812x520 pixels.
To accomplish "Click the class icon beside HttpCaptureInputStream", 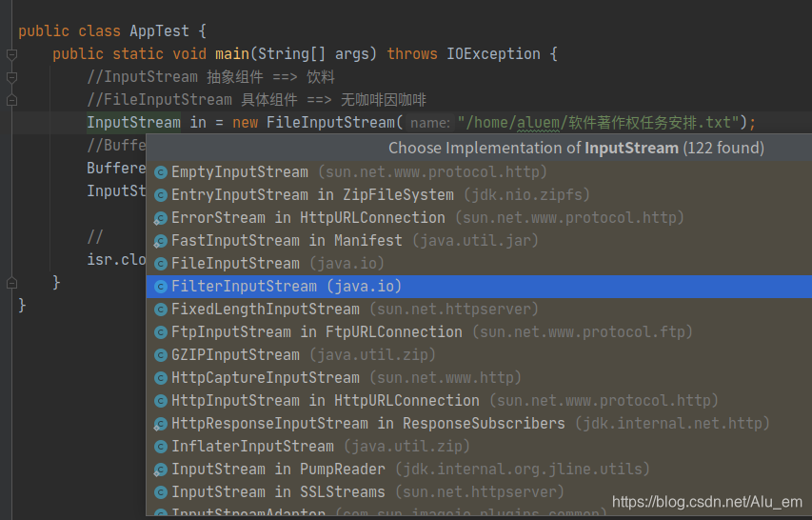I will (x=161, y=378).
